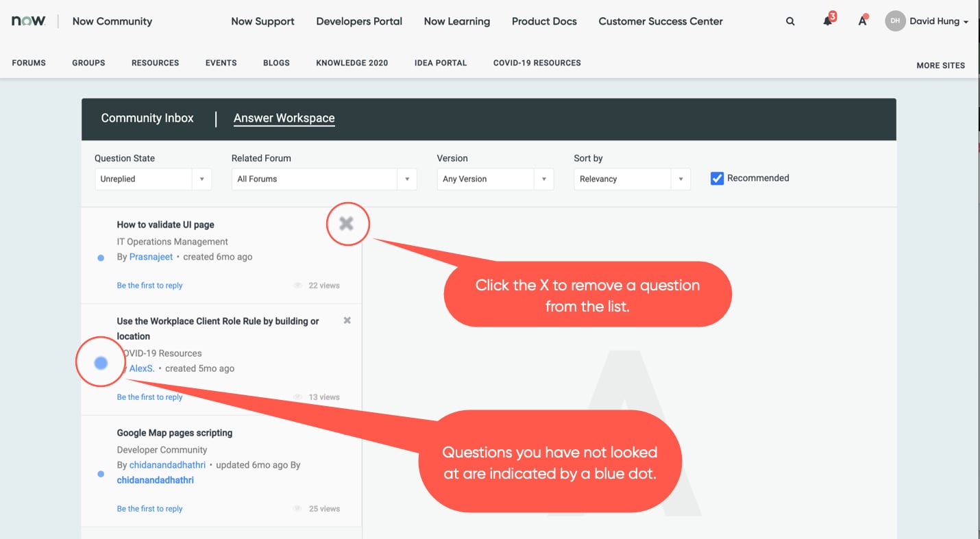This screenshot has height=539, width=980.
Task: Open the search magnifier icon
Action: click(x=790, y=21)
